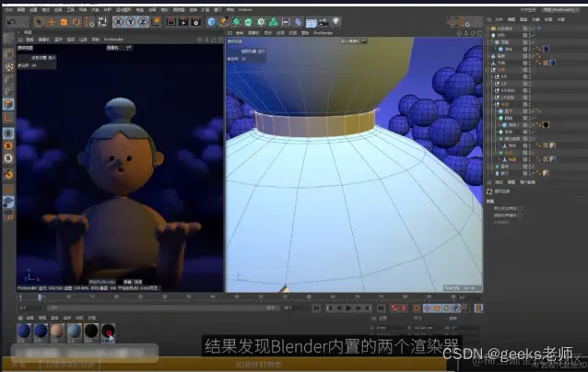This screenshot has width=588, height=372.
Task: Open the dropdown atop the right viewport
Action: pos(353,41)
